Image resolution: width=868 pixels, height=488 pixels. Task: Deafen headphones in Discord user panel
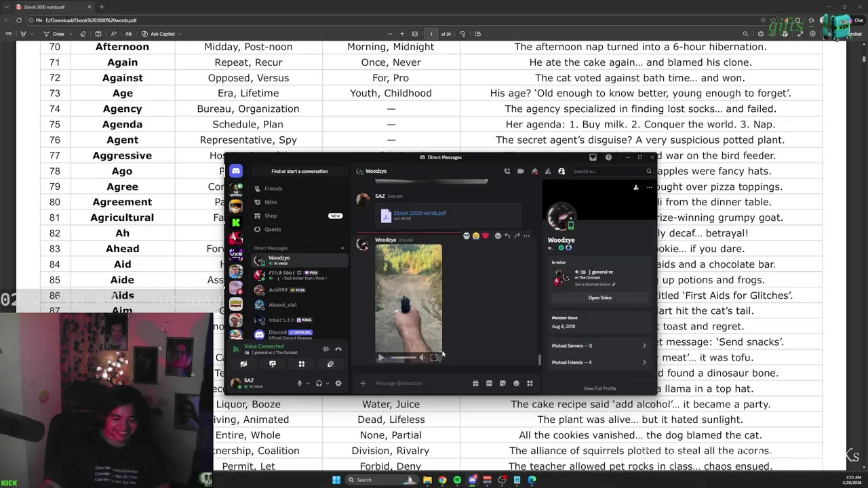[x=319, y=383]
